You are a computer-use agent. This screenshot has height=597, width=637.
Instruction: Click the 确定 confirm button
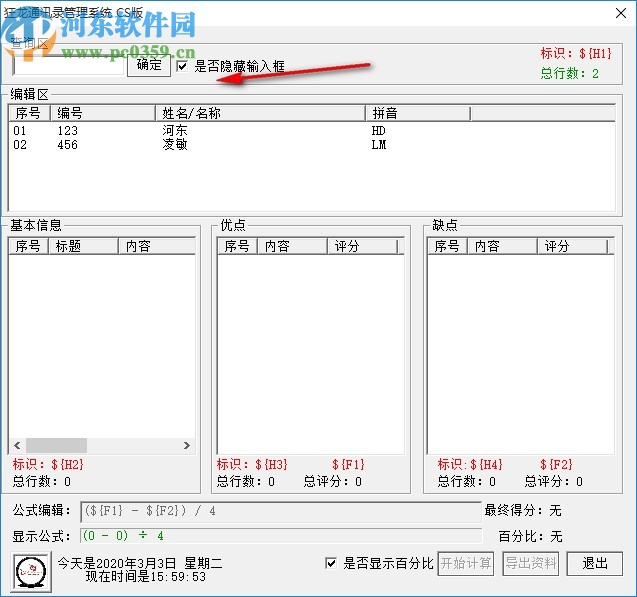pos(149,65)
